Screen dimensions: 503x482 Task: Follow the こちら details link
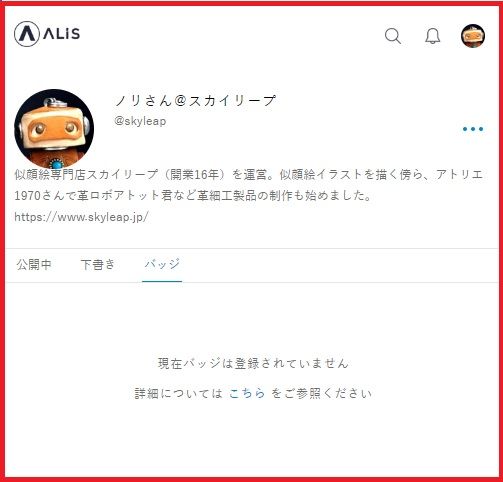pyautogui.click(x=247, y=393)
